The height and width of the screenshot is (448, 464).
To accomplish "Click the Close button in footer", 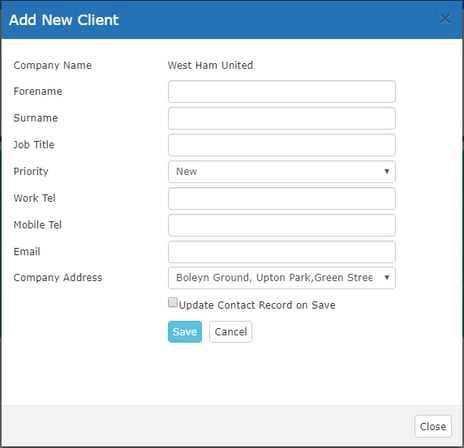I will pos(433,426).
